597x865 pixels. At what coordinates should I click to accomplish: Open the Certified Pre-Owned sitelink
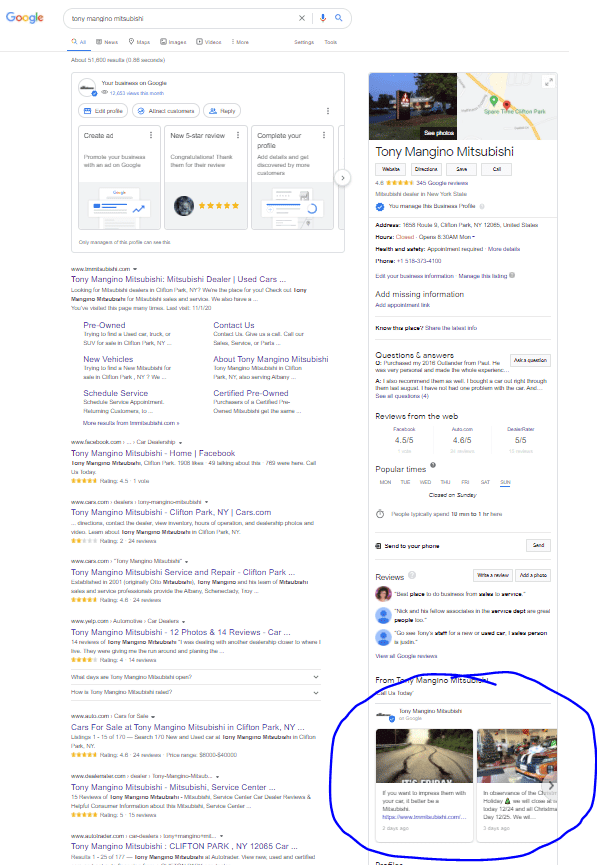point(250,393)
